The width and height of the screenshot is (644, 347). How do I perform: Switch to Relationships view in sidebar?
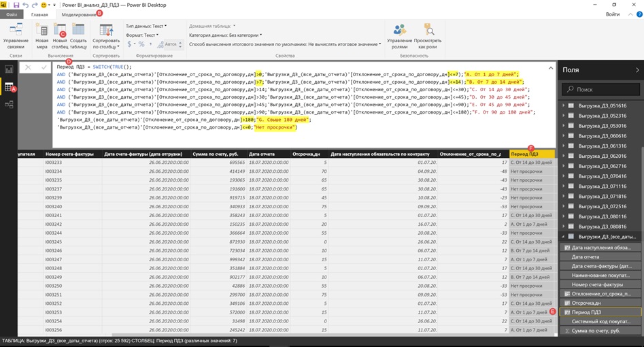click(x=9, y=104)
